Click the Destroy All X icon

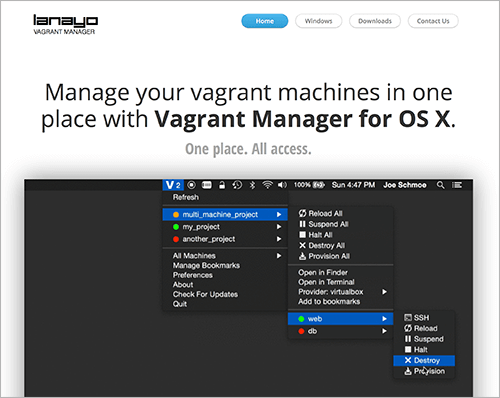coord(302,245)
